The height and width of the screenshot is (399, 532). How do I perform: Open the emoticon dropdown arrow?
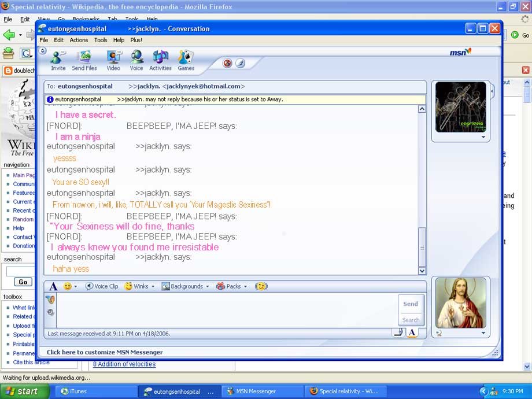(x=75, y=287)
